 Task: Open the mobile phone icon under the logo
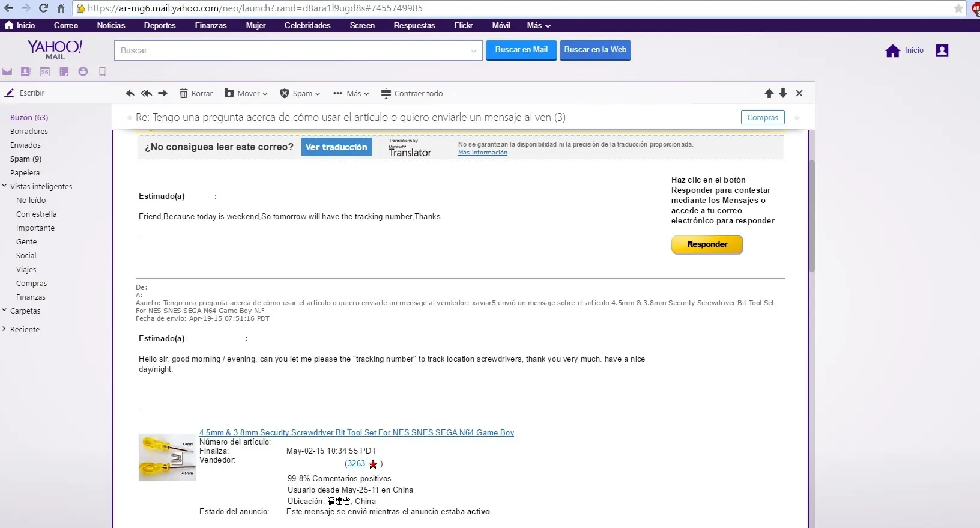coord(102,71)
